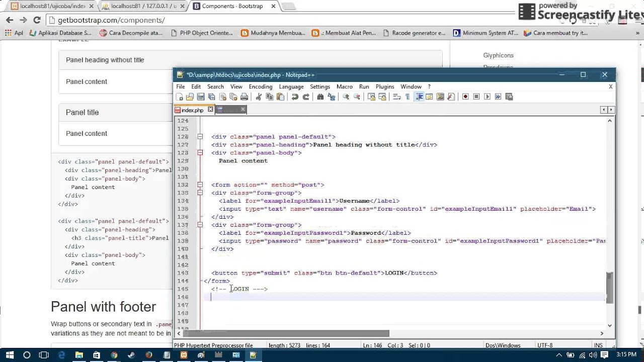Open the Minimum System AT... bookmark
644x362 pixels.
[486, 33]
